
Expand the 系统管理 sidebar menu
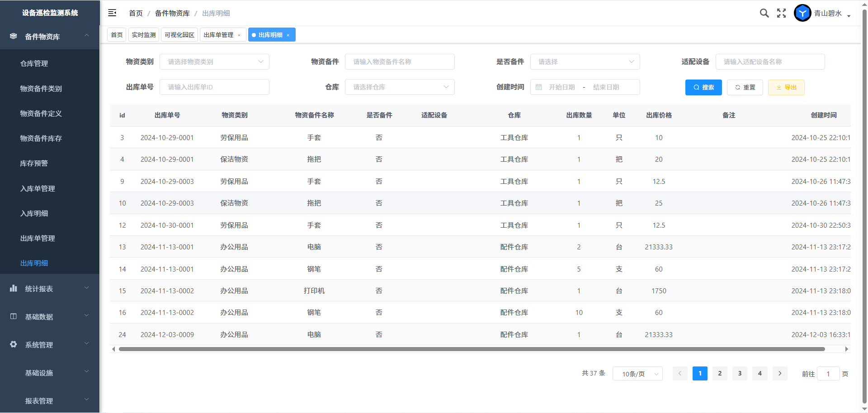50,345
